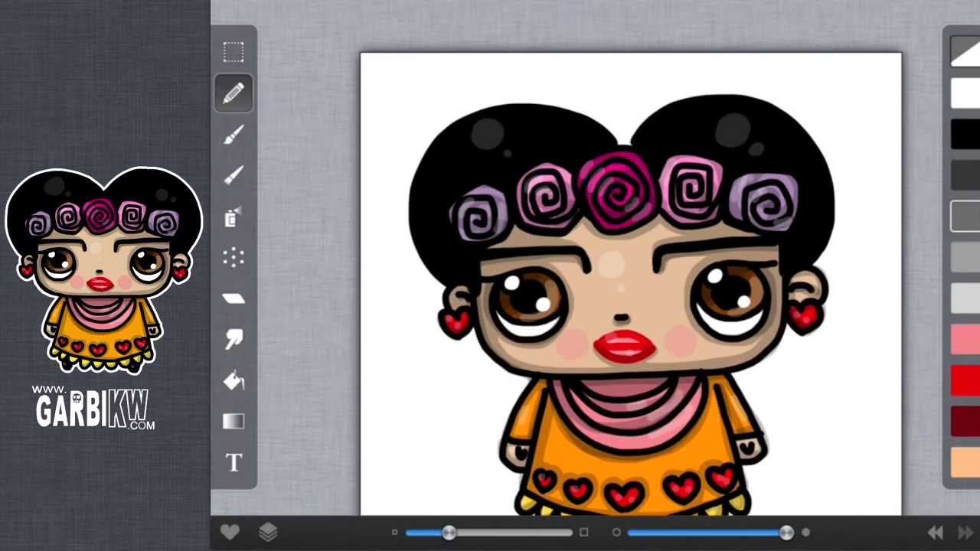Pick the white color swatch

coord(965,93)
